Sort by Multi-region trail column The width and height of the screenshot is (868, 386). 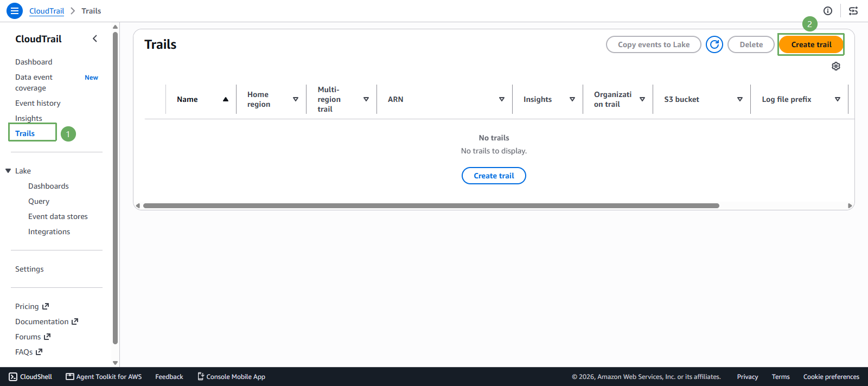click(366, 99)
